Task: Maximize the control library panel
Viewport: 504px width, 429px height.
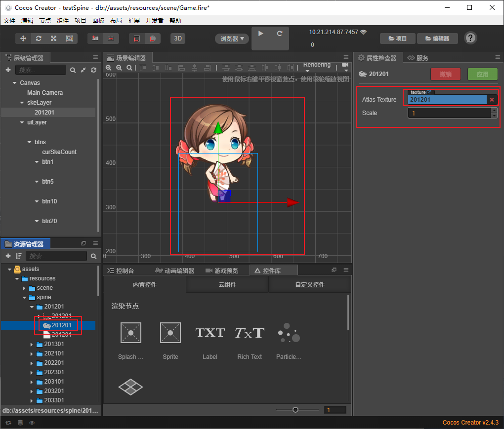Action: 334,270
